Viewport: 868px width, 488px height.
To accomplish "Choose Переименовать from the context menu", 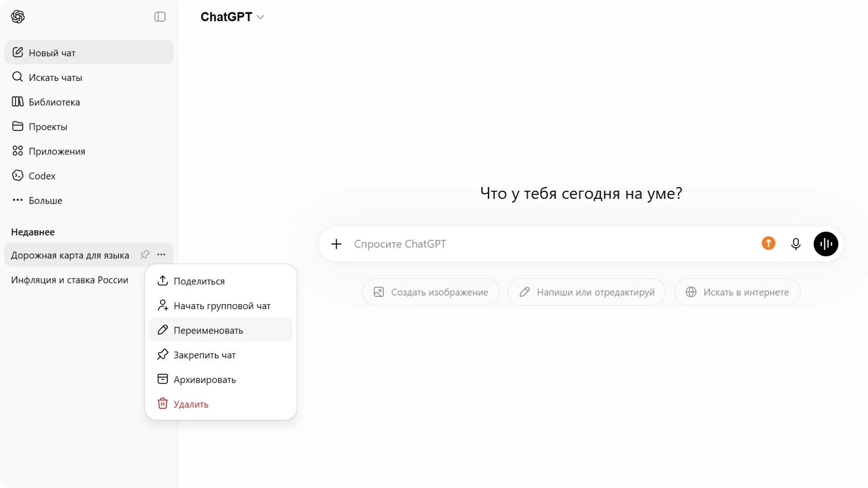I will (x=221, y=330).
